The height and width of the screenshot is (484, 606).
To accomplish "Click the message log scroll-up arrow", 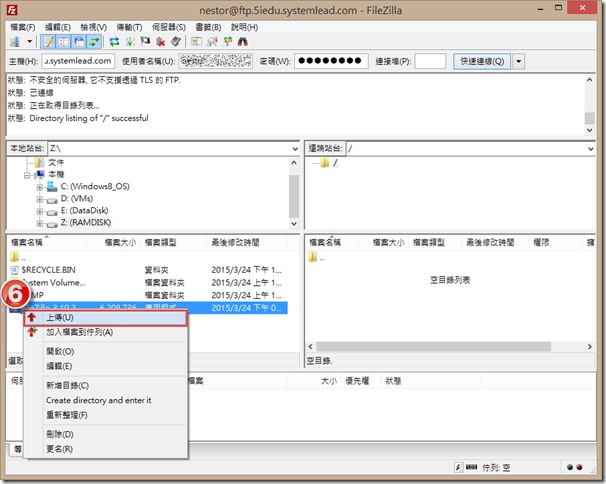I will 589,80.
